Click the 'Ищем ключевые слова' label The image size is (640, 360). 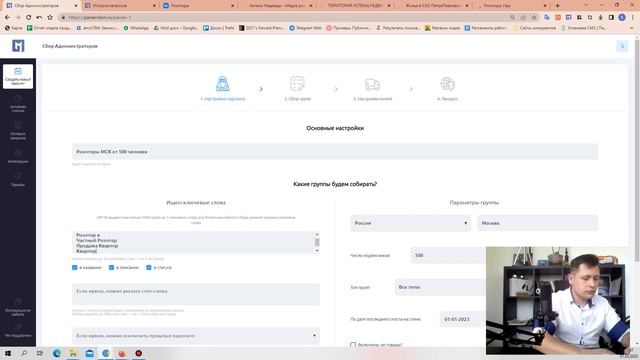point(196,202)
